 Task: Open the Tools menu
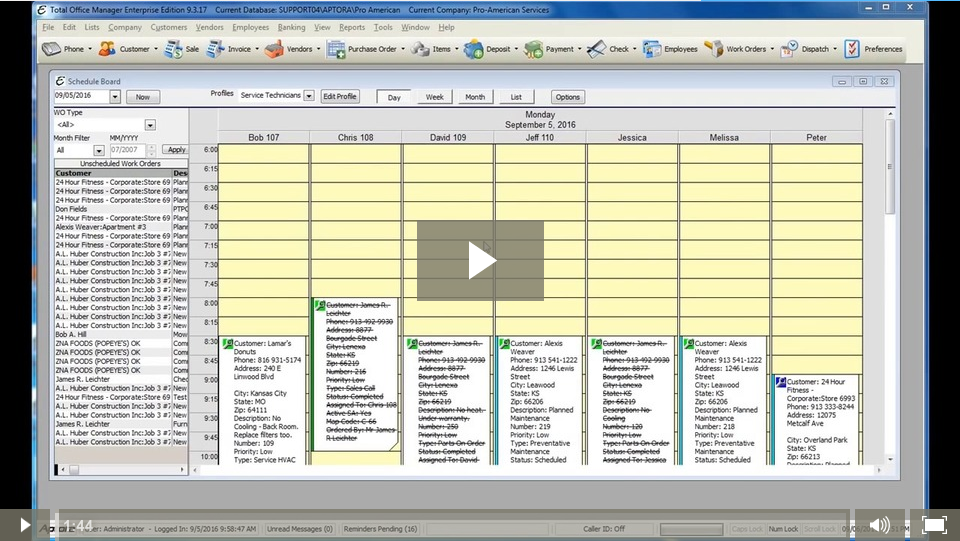pyautogui.click(x=383, y=28)
